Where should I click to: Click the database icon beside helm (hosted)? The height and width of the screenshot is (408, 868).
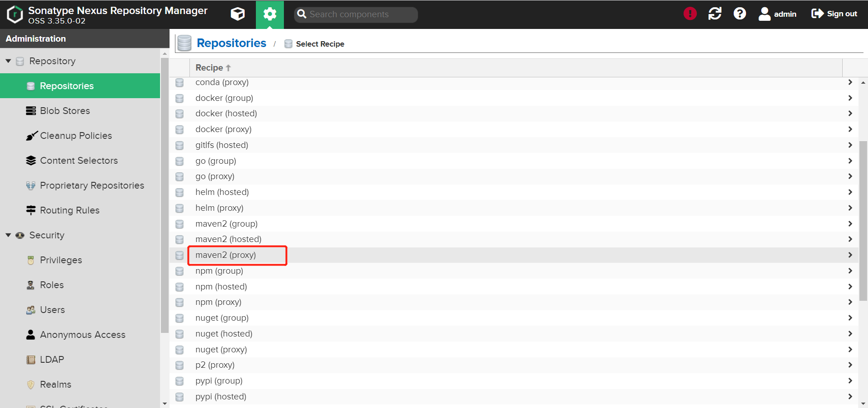179,192
